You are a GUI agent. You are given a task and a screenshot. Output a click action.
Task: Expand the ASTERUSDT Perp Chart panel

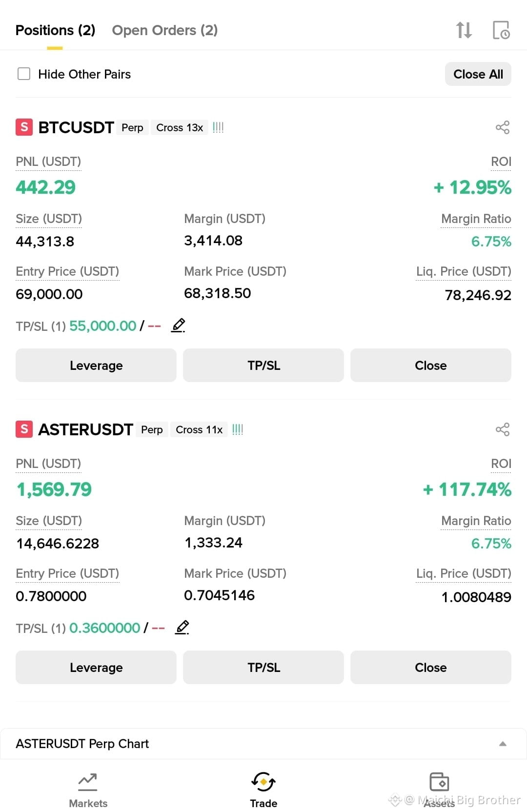pyautogui.click(x=503, y=744)
